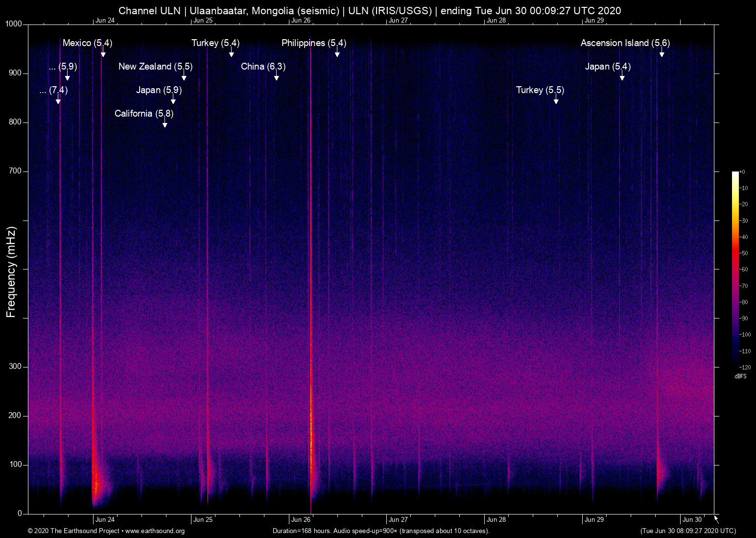Click the Jun 26 label on bottom axis

pos(300,519)
